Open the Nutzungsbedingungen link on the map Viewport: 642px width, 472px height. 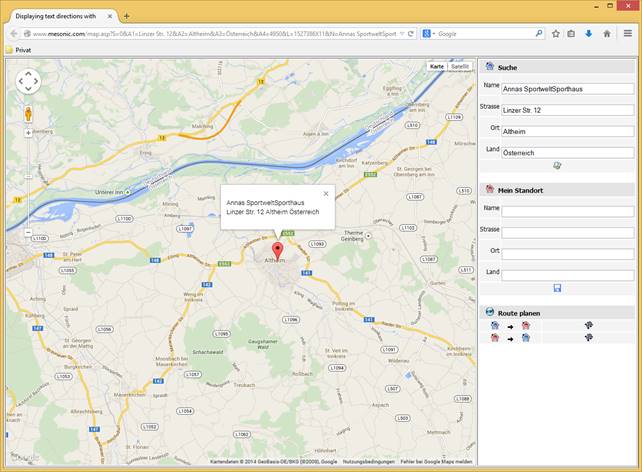pyautogui.click(x=368, y=461)
